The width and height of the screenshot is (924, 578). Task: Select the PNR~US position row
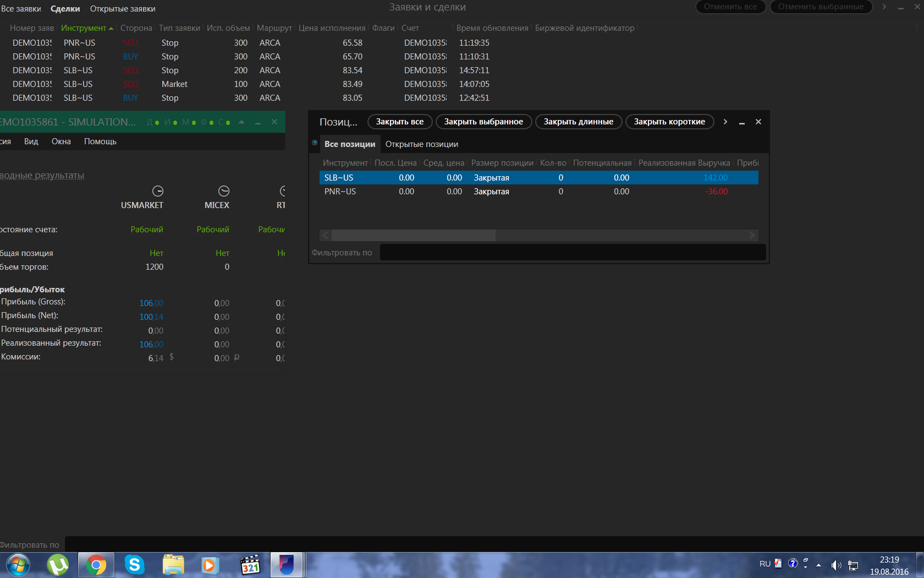pyautogui.click(x=539, y=192)
